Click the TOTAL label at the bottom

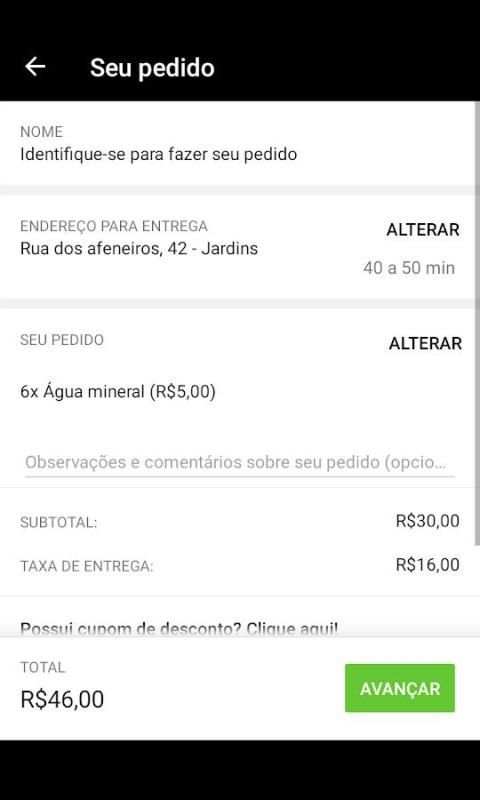(x=43, y=667)
